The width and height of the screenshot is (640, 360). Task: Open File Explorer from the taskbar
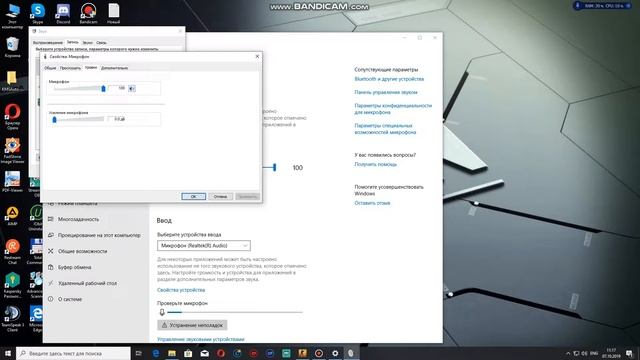(x=172, y=353)
